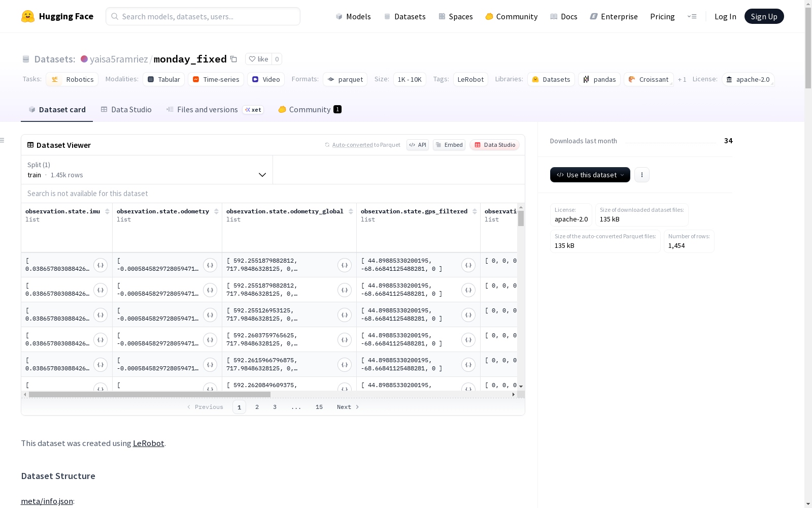Click the Croissant library tag
This screenshot has height=508, width=812.
coord(649,79)
